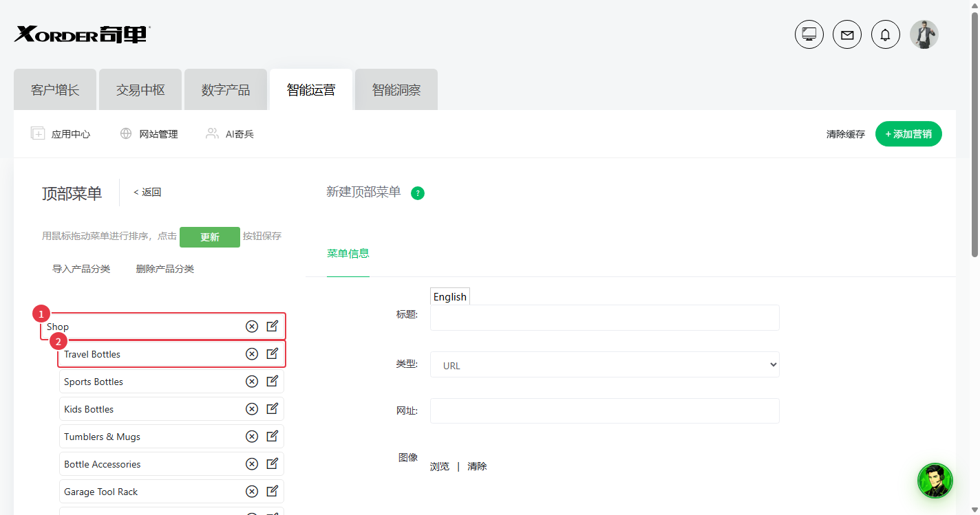Click the user avatar photo
Screen dimensions: 980x515
tap(924, 34)
